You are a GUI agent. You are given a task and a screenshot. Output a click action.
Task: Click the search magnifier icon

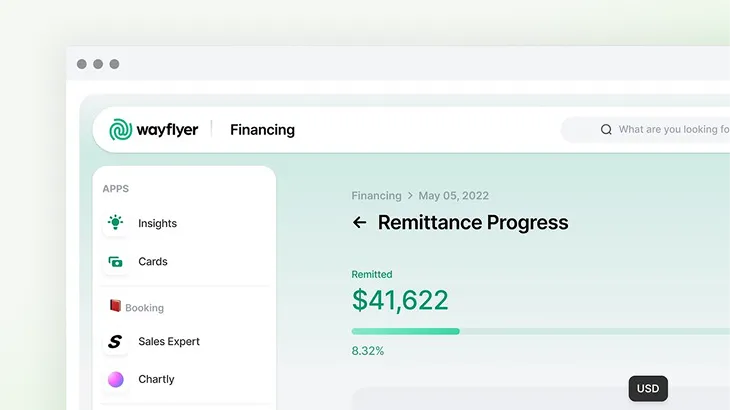click(x=606, y=130)
